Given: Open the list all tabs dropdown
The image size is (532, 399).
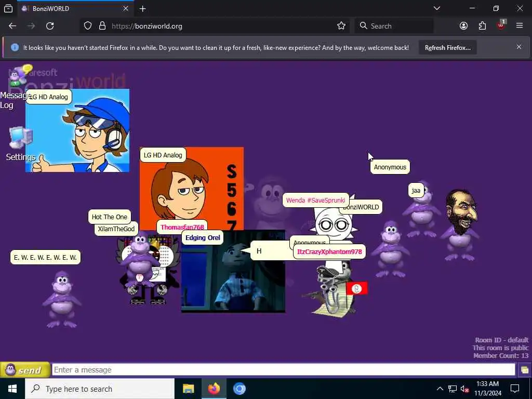Looking at the screenshot, I should [437, 8].
